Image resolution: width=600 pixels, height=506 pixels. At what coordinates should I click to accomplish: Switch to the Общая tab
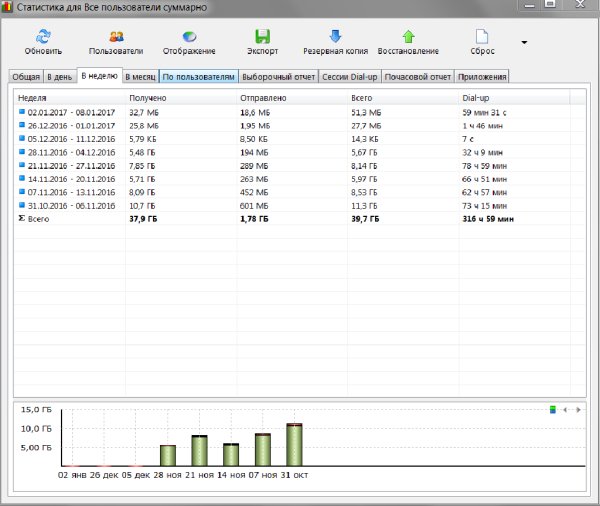click(x=26, y=77)
